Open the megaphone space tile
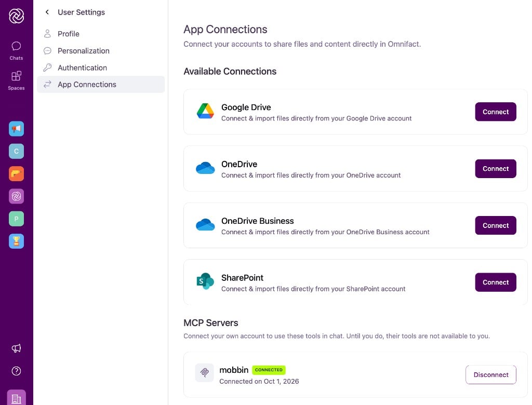This screenshot has width=532, height=405. point(16,129)
